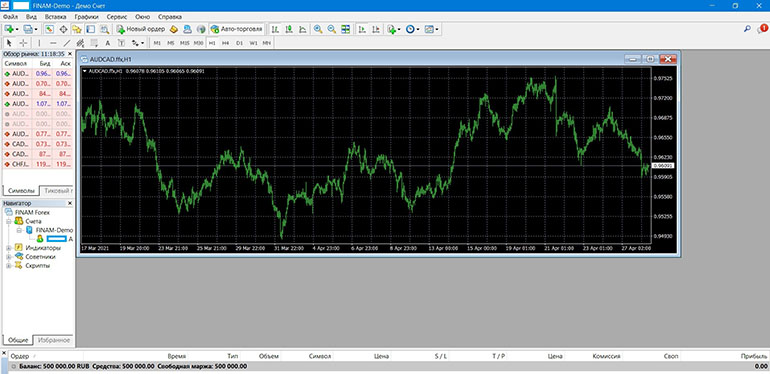Image resolution: width=770 pixels, height=374 pixels.
Task: Close the Обзор рынка panel
Action: coord(70,53)
